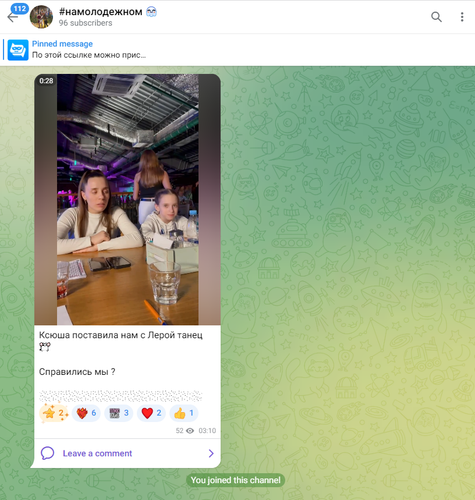Viewport: 475px width, 500px height.
Task: Click the 52 views eye icon
Action: click(190, 431)
